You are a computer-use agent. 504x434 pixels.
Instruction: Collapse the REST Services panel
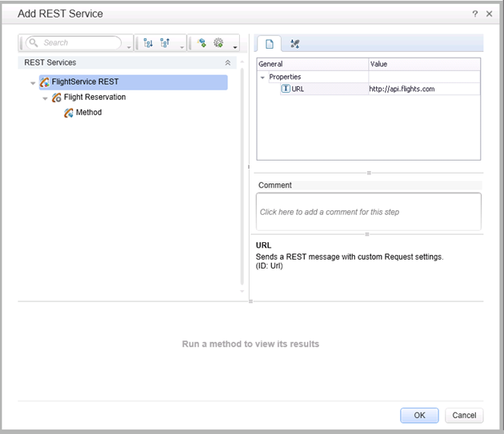(227, 62)
